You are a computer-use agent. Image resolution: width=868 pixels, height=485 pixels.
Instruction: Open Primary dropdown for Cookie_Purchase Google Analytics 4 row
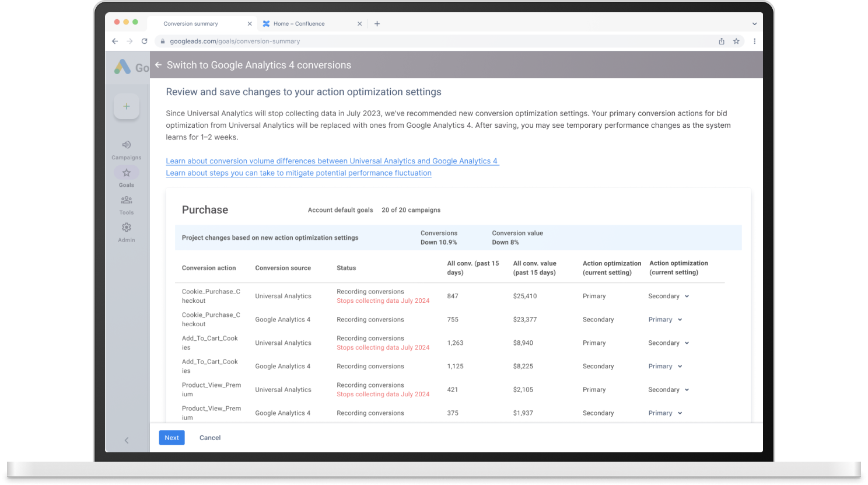(x=665, y=320)
